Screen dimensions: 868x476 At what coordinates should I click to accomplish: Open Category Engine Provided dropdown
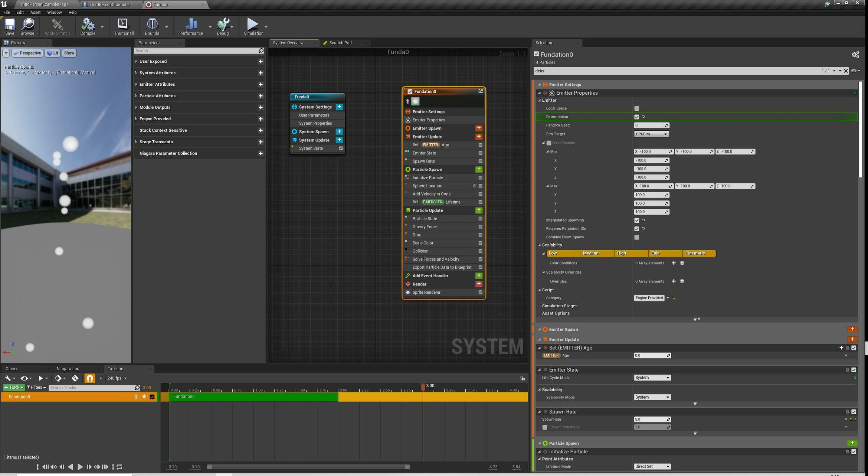click(652, 298)
